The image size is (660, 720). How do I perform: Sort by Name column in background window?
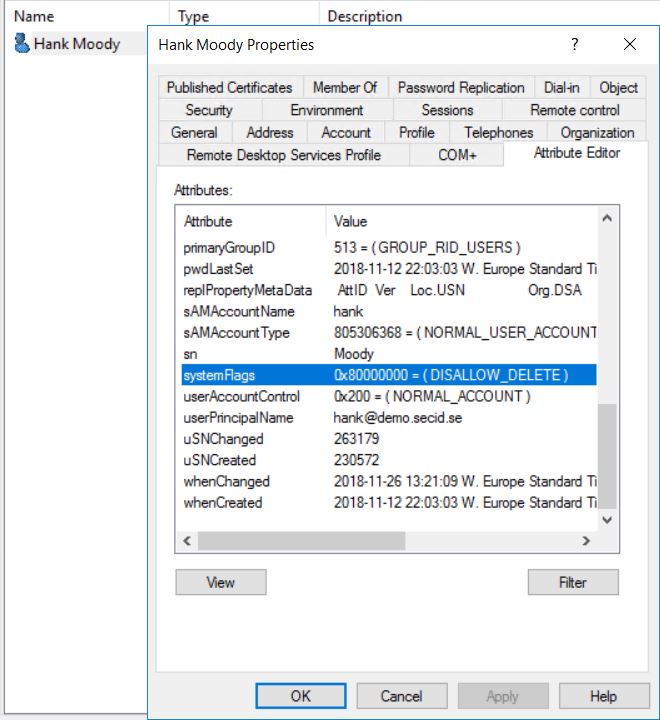86,16
